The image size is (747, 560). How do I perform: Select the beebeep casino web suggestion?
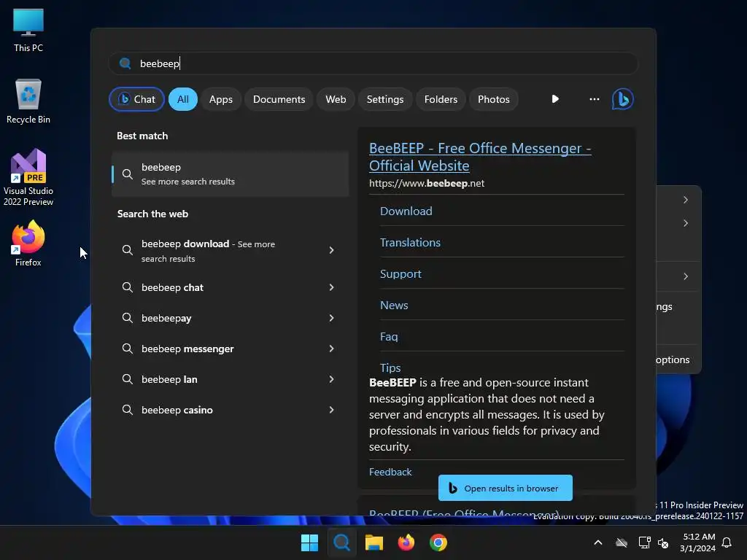click(231, 410)
